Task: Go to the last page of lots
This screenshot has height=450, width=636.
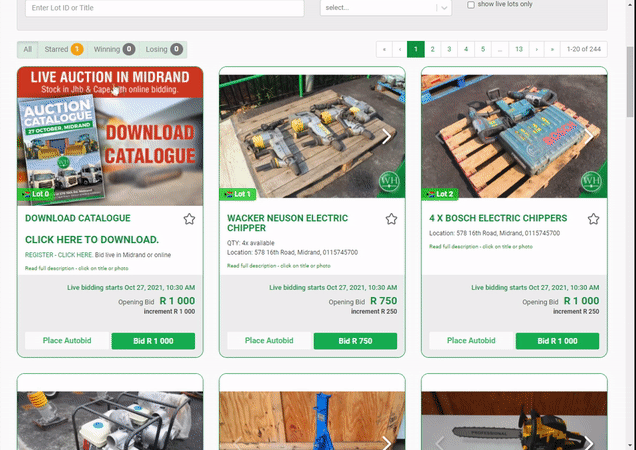Action: coord(553,48)
